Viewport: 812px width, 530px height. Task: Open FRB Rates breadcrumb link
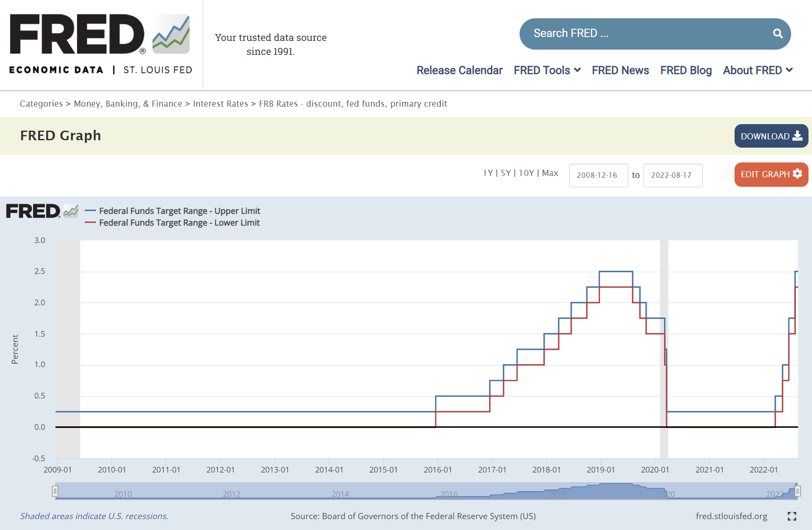(353, 104)
